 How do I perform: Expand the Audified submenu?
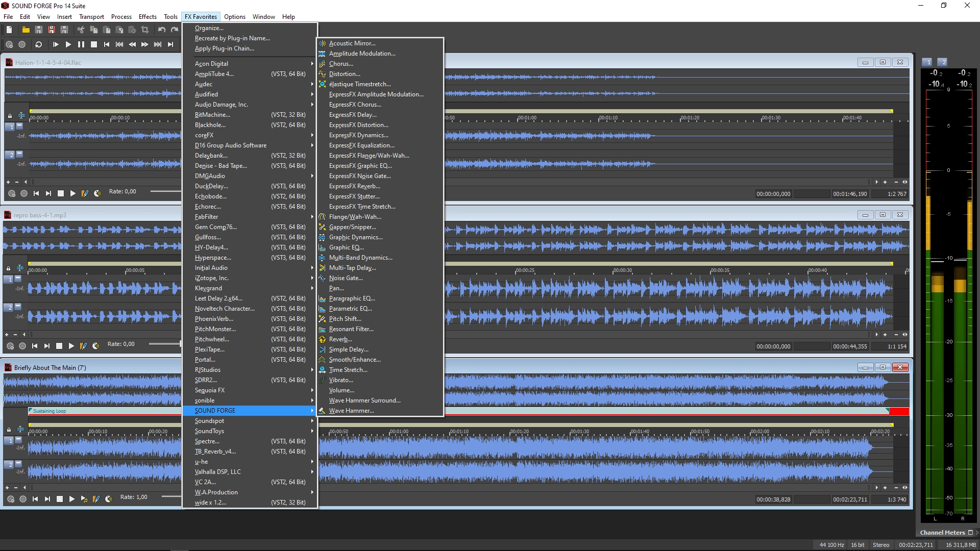[x=250, y=94]
